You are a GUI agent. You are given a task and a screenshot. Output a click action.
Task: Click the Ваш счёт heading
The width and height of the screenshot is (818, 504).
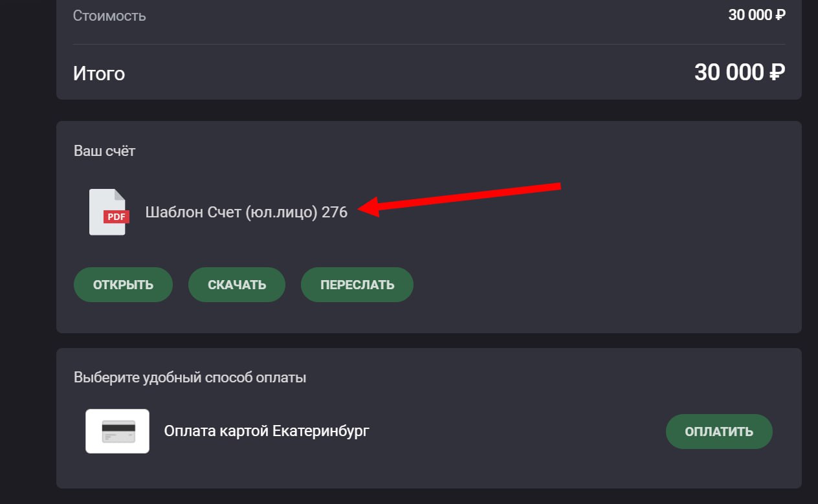(105, 151)
